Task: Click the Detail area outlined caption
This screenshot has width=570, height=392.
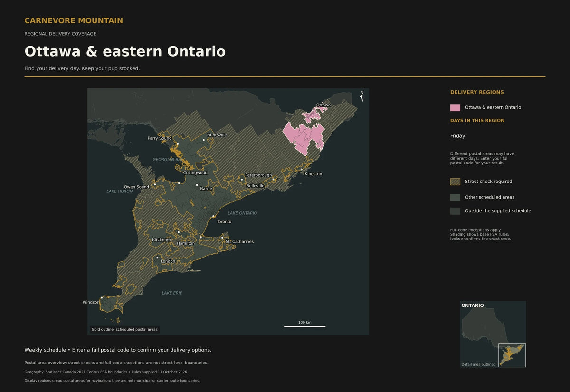Action: 478,364
